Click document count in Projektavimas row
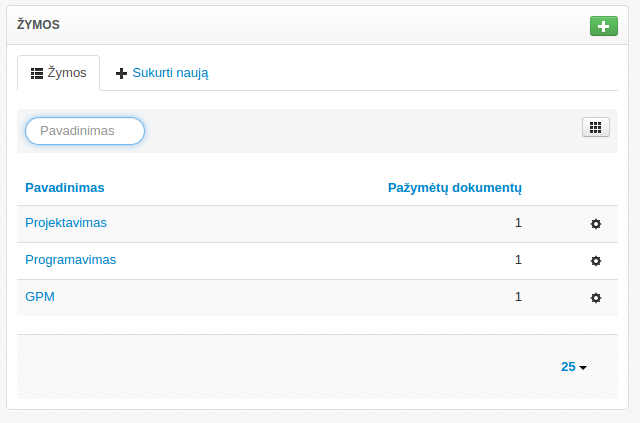Image resolution: width=640 pixels, height=423 pixels. point(518,223)
